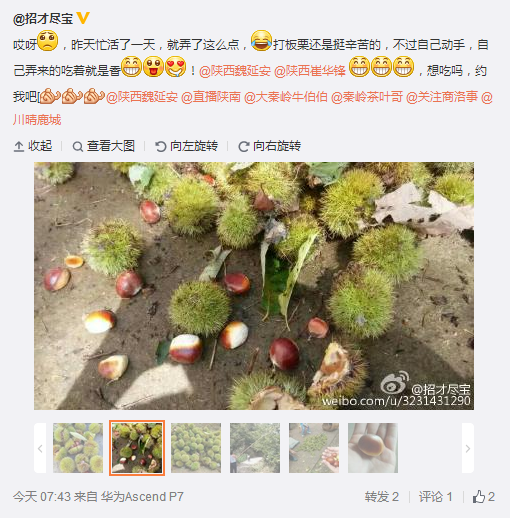Open the 评论 1 comment button
The height and width of the screenshot is (520, 510).
(x=435, y=497)
